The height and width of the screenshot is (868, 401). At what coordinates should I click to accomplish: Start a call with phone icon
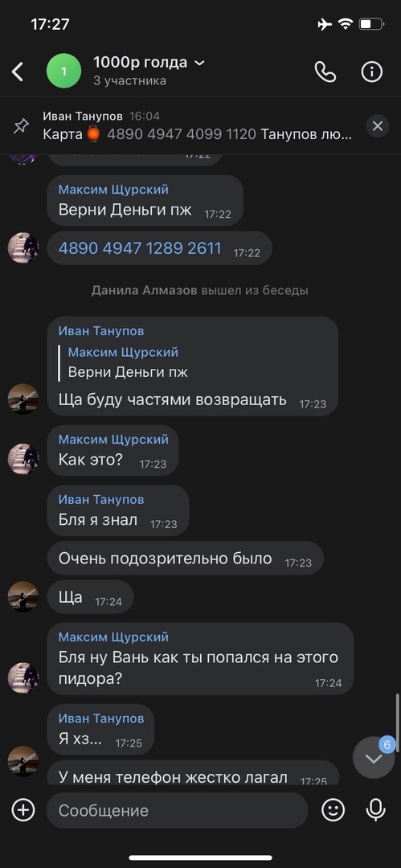point(325,72)
